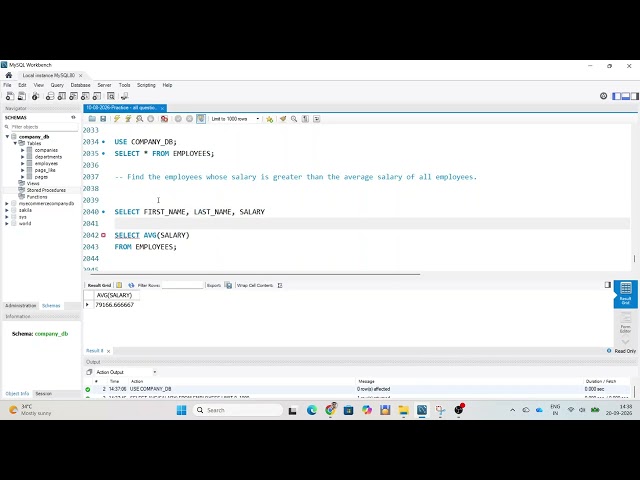Image resolution: width=640 pixels, height=480 pixels.
Task: Toggle the Wrap Cell Content icon
Action: (280, 285)
